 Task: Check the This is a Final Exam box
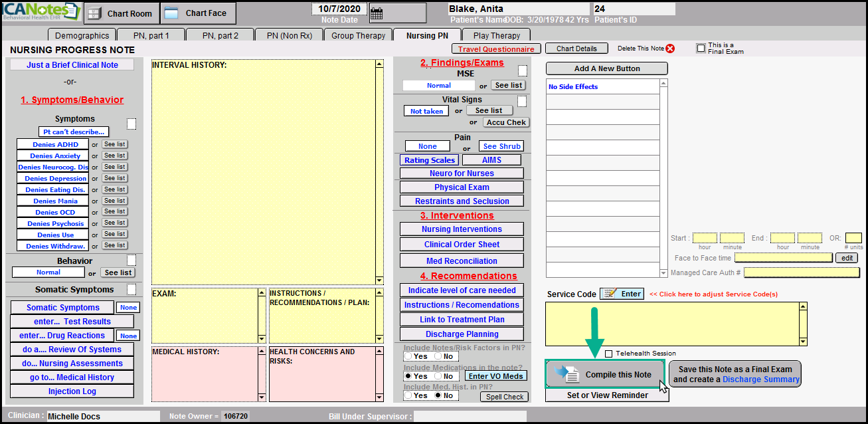click(x=701, y=48)
